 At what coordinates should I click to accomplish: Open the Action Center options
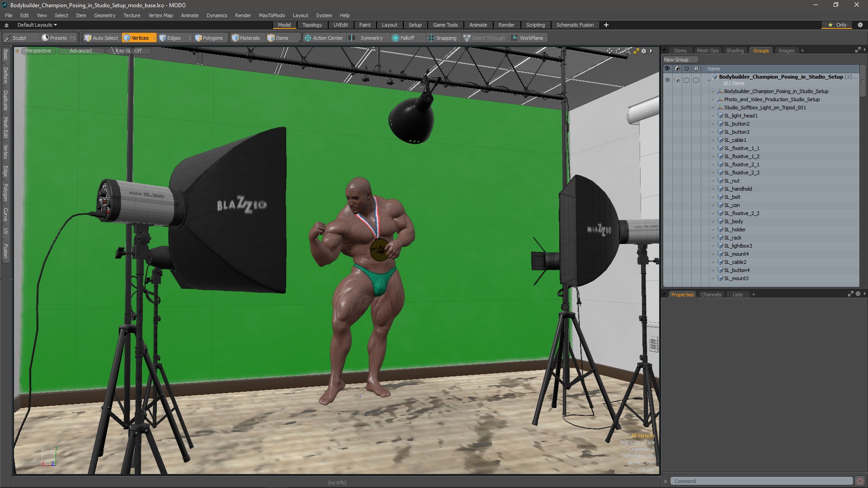[x=324, y=38]
